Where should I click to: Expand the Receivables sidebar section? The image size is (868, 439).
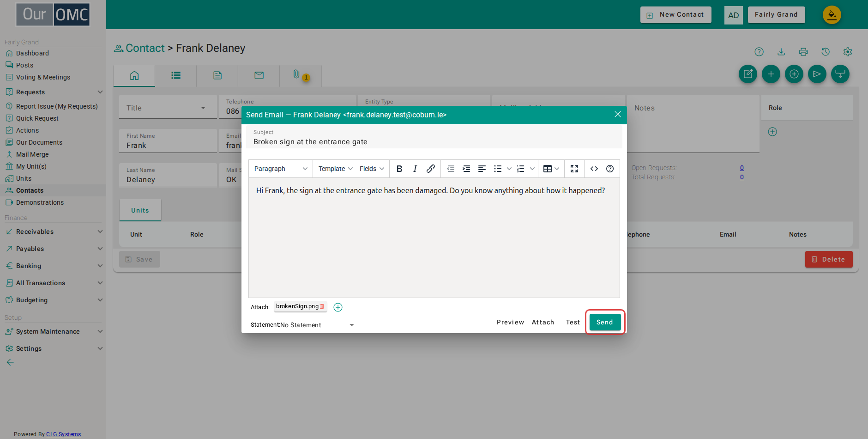point(53,232)
